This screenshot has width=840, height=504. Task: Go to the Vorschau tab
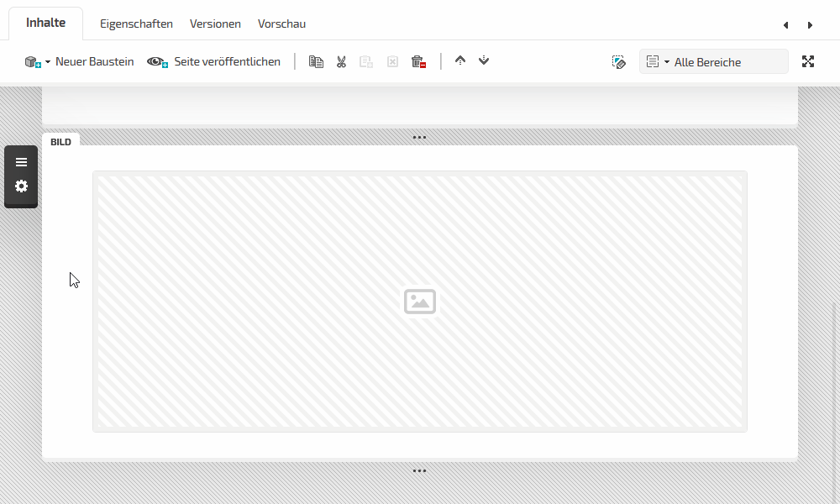[281, 24]
